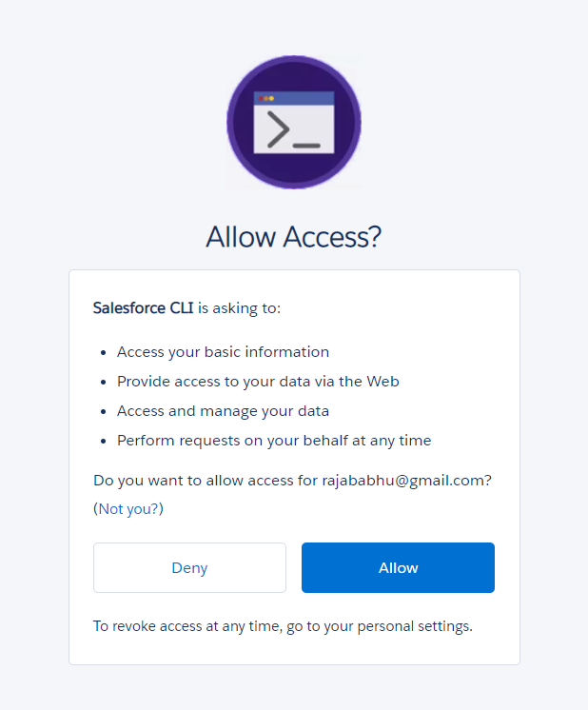The width and height of the screenshot is (588, 710).
Task: Click the bullet beside "Access your basic information"
Action: pos(103,352)
